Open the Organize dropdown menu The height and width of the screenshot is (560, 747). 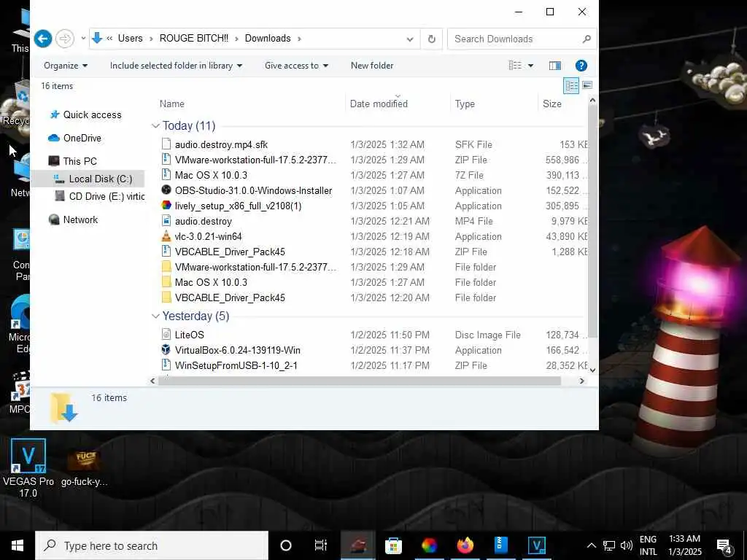(66, 66)
